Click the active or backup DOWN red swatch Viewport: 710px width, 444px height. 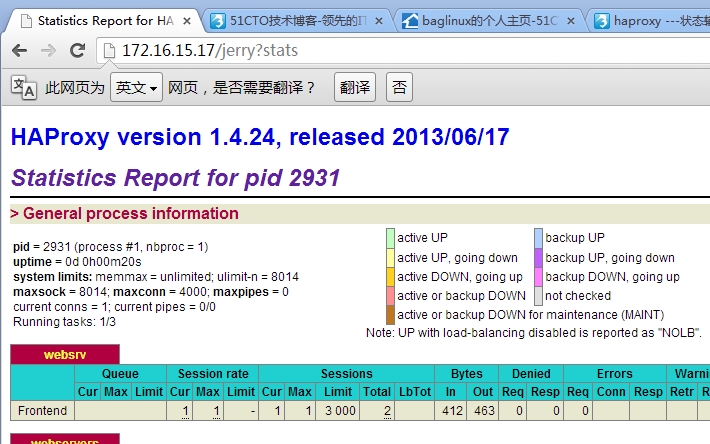[x=390, y=296]
